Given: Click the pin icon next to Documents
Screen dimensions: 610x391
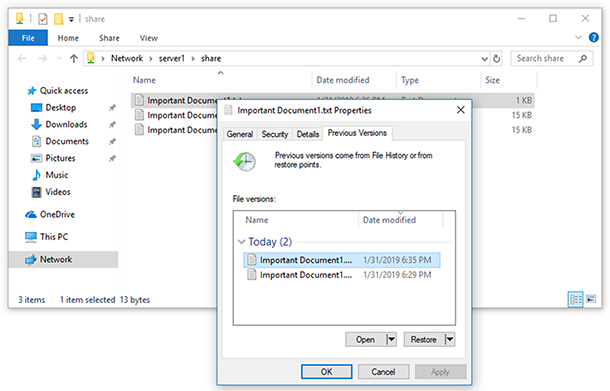Looking at the screenshot, I should [112, 141].
